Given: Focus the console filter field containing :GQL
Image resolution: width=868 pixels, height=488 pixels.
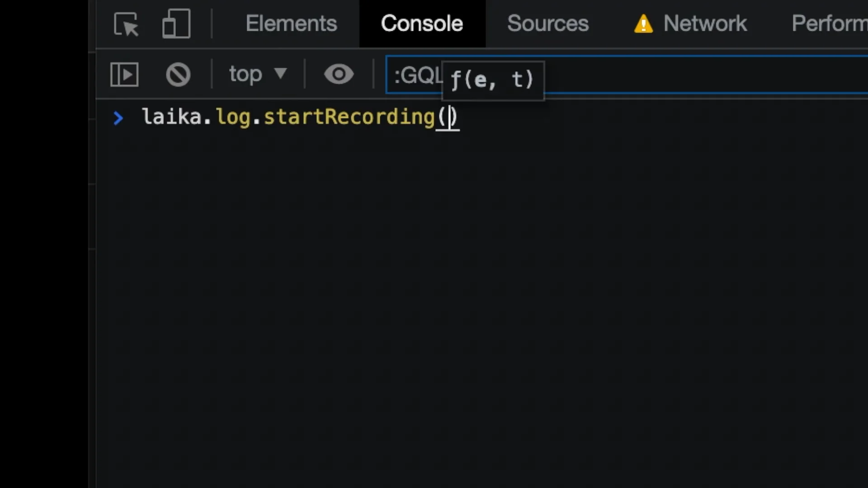Looking at the screenshot, I should [x=678, y=75].
